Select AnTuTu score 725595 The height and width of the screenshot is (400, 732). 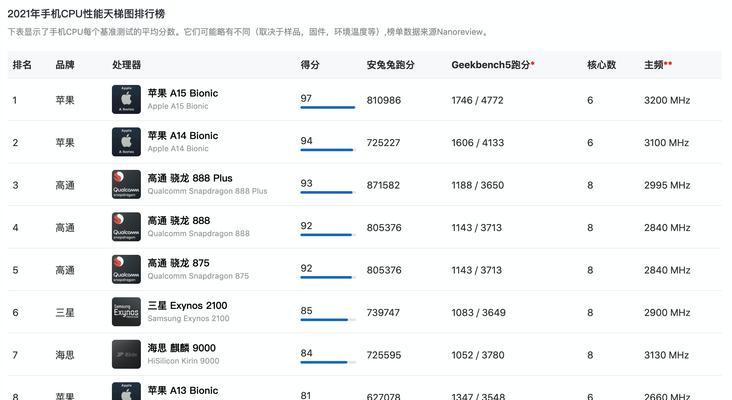(384, 355)
